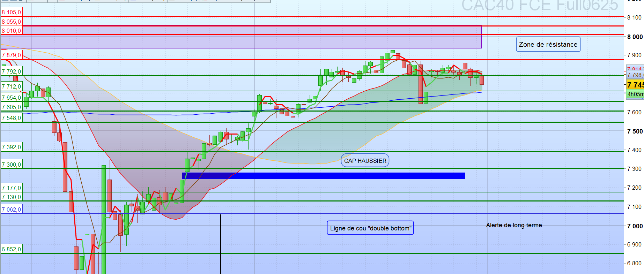Select the 8 055,0 price level label
644x274 pixels.
click(12, 22)
